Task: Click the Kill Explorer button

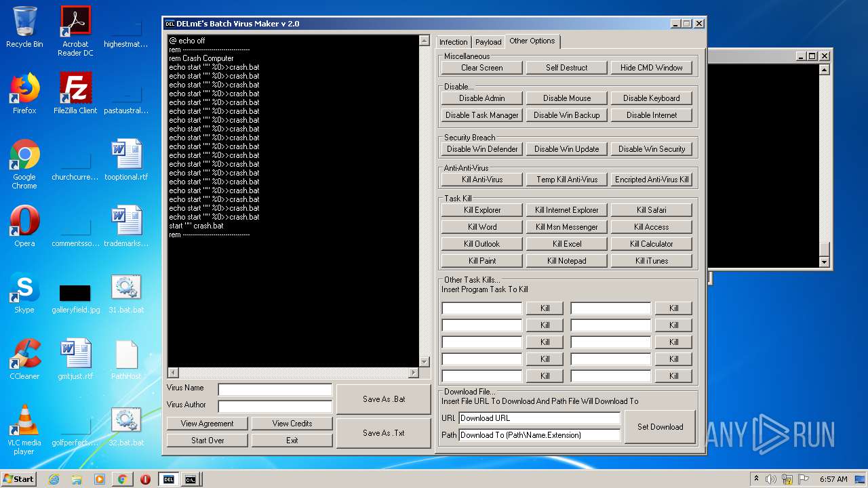Action: point(482,210)
